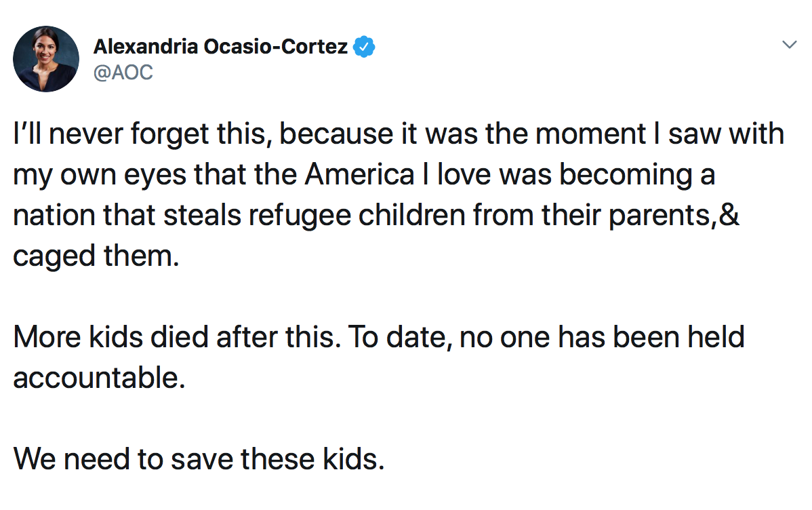Click the Alexandria Ocasio-Cortez display name
The image size is (812, 510).
point(220,47)
